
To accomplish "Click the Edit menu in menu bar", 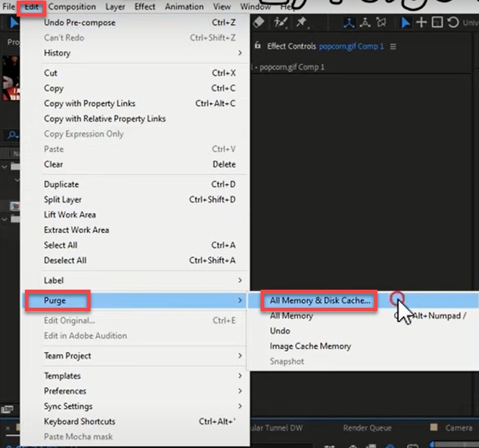I will 32,7.
